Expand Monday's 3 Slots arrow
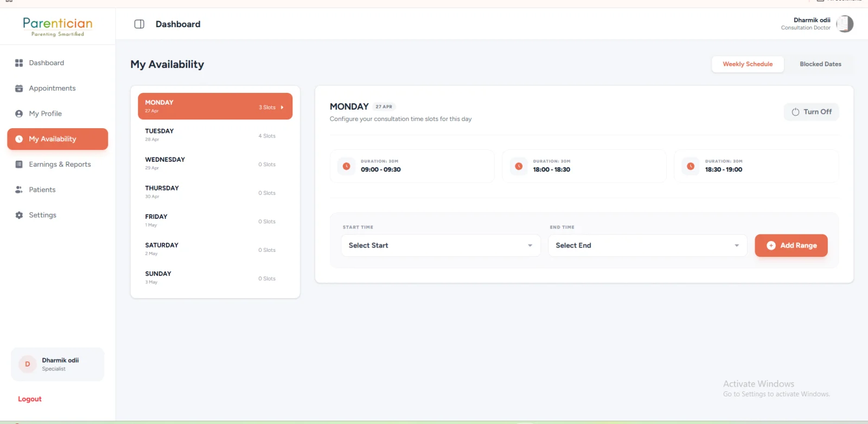The image size is (868, 424). (x=282, y=107)
